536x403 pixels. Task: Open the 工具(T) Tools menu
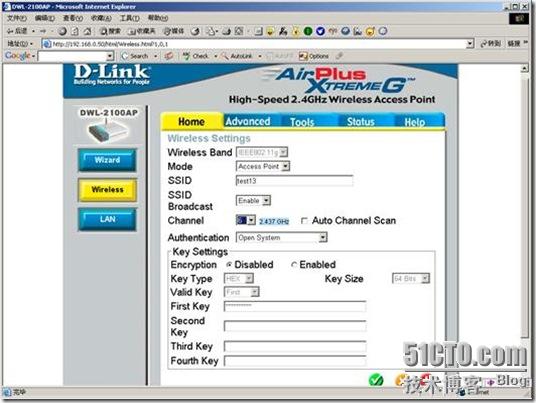129,18
